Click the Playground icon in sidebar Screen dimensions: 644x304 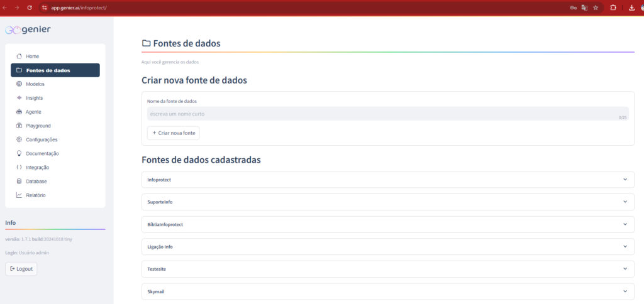coord(19,126)
